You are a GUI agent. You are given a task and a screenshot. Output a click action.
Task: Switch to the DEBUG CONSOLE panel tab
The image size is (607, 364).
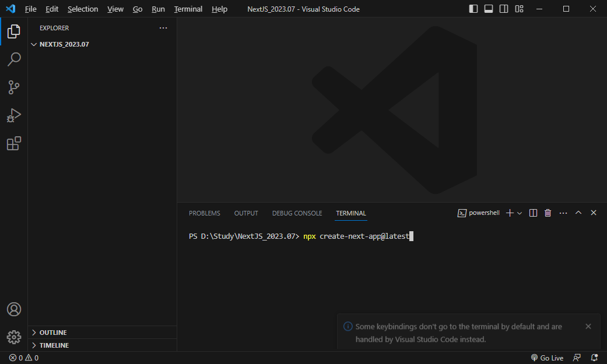pos(297,213)
